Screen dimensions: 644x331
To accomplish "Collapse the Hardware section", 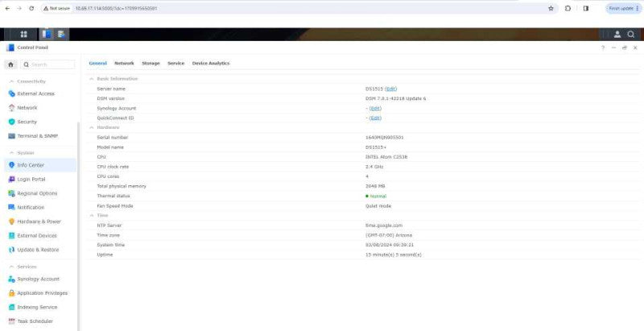I will pyautogui.click(x=92, y=127).
